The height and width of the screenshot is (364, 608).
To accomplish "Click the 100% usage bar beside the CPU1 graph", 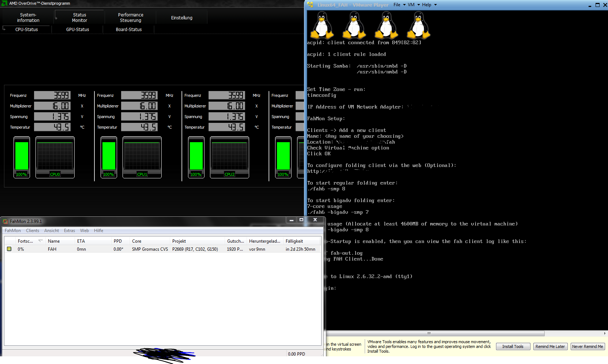I will point(109,157).
